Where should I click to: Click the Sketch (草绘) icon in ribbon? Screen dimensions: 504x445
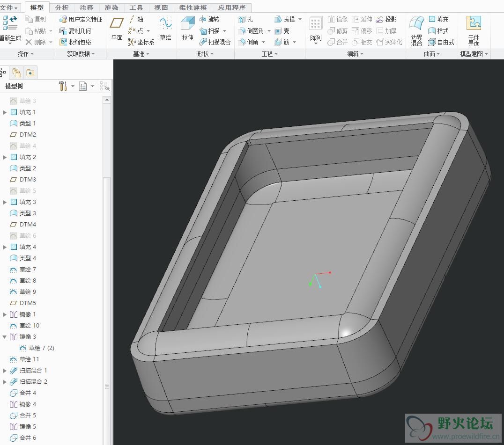(165, 27)
